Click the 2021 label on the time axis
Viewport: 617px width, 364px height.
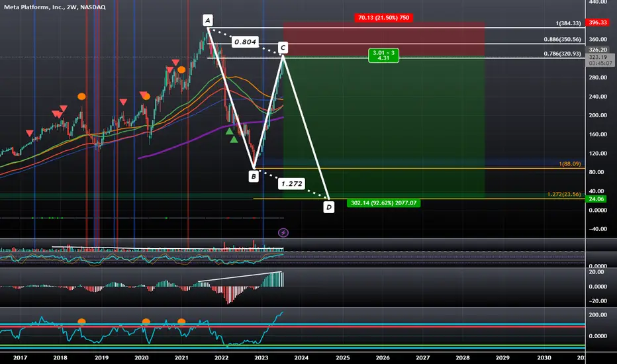pyautogui.click(x=181, y=357)
